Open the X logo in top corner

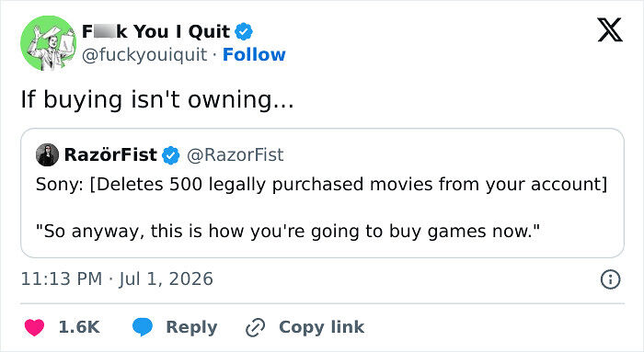(610, 29)
